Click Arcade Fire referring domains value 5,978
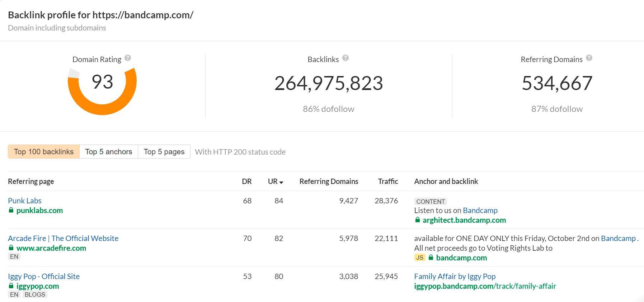Image resolution: width=644 pixels, height=302 pixels. pyautogui.click(x=348, y=239)
